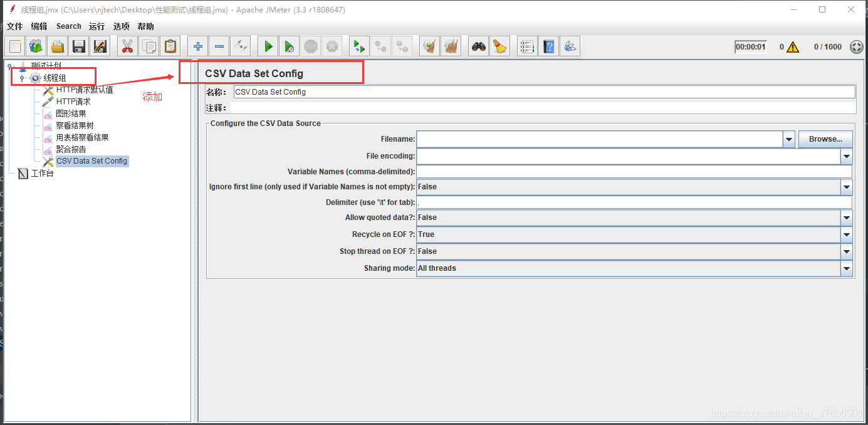Open the Stop thread on EOF dropdown
Viewport: 868px width, 425px height.
click(847, 251)
